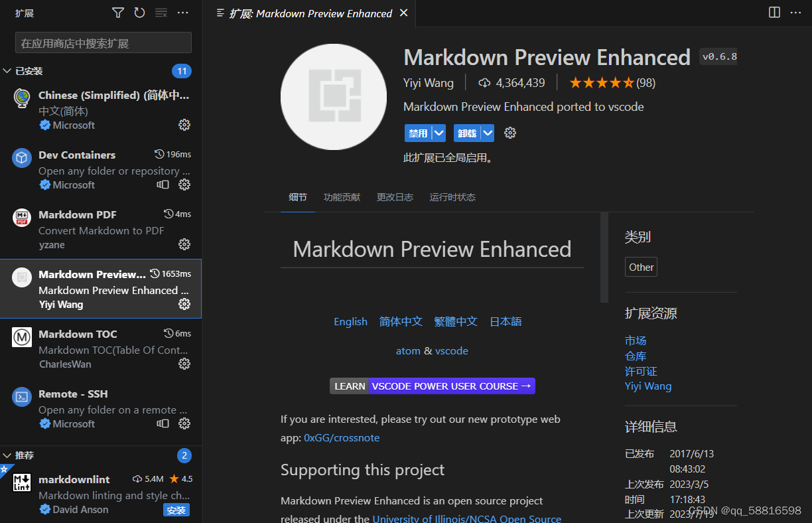Open the editor more actions ellipsis
The image size is (812, 523).
(x=796, y=13)
